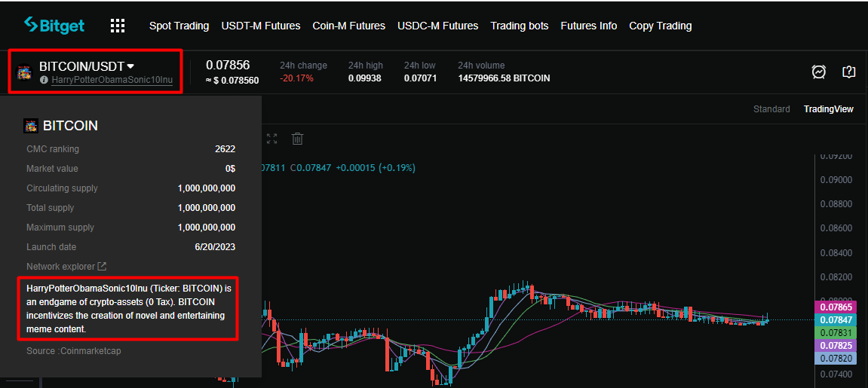Click the 24h high value 0.09938
868x388 pixels.
[x=365, y=78]
